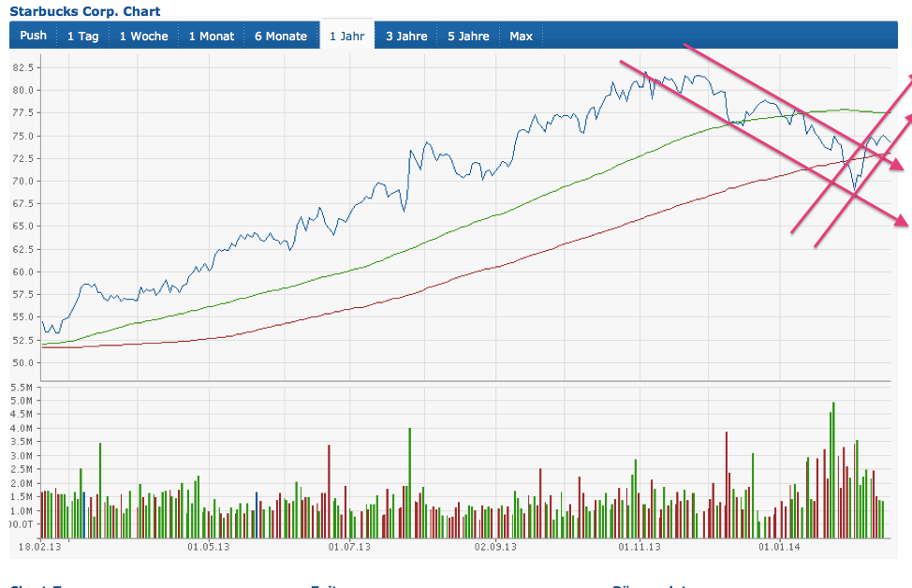The image size is (912, 588).
Task: Show the 3 Jahre chart range
Action: [406, 37]
